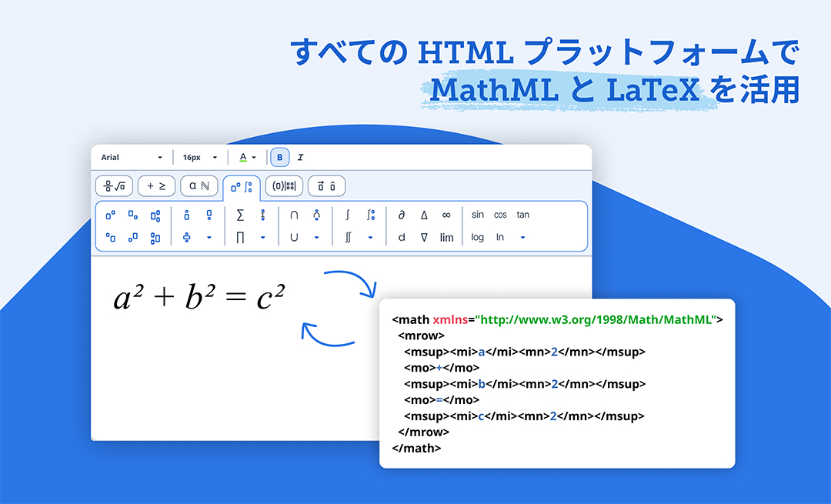Insert combined superscript and subscript template
The image size is (831, 504).
(155, 215)
